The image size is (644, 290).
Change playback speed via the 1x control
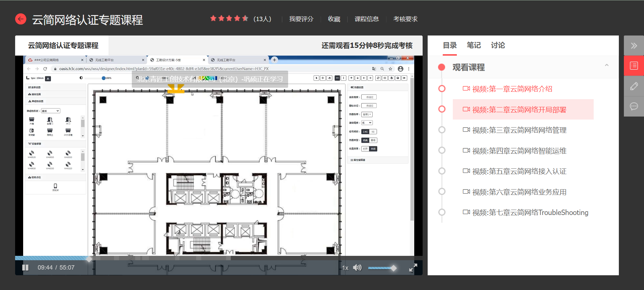(345, 268)
